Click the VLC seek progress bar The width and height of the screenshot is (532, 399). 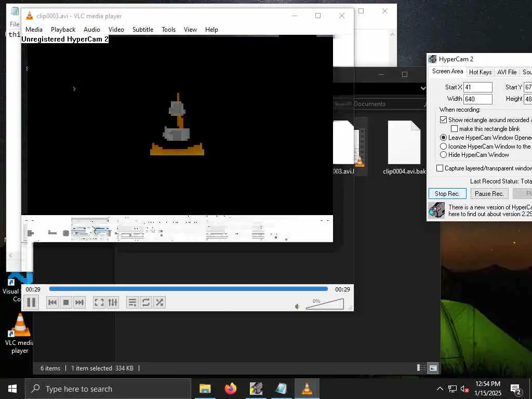[x=188, y=289]
